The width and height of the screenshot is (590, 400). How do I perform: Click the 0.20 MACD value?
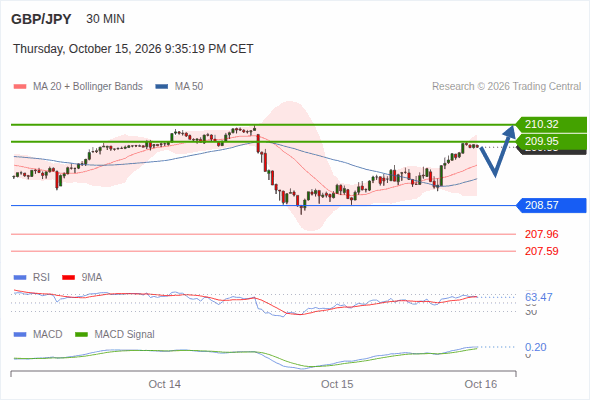coord(536,347)
